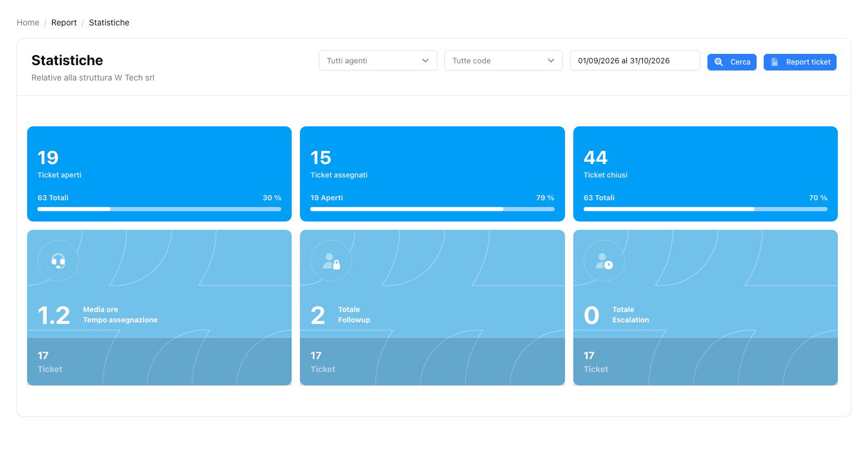
Task: Click the headset icon on assignment time card
Action: click(58, 261)
